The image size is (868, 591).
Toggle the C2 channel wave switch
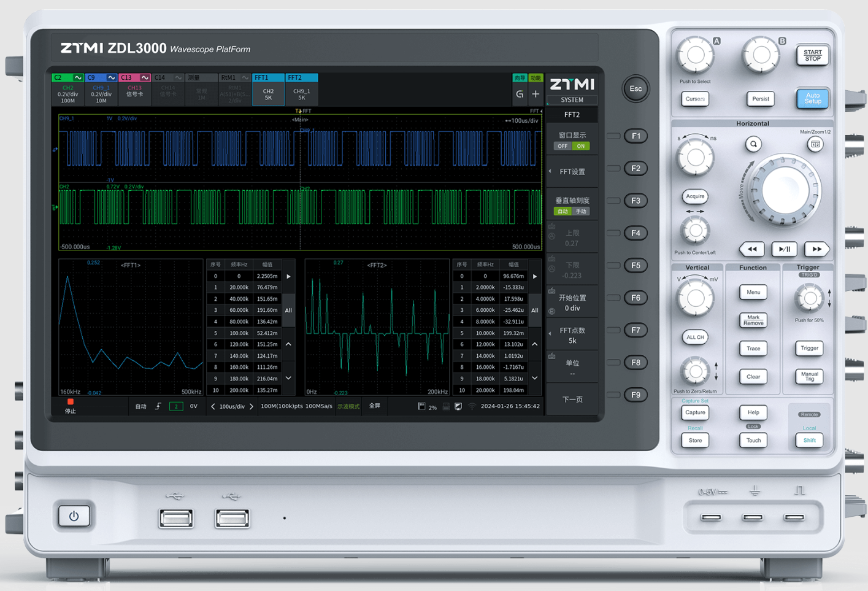pyautogui.click(x=78, y=78)
